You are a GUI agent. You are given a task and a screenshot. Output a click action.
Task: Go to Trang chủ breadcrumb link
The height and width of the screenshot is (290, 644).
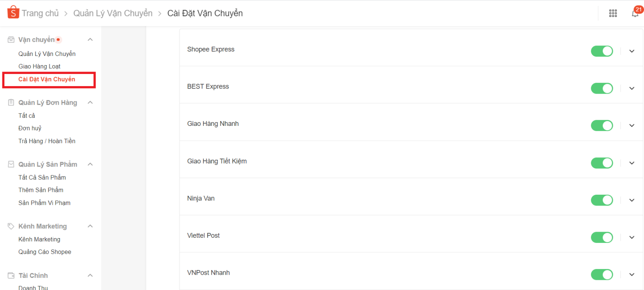click(40, 13)
